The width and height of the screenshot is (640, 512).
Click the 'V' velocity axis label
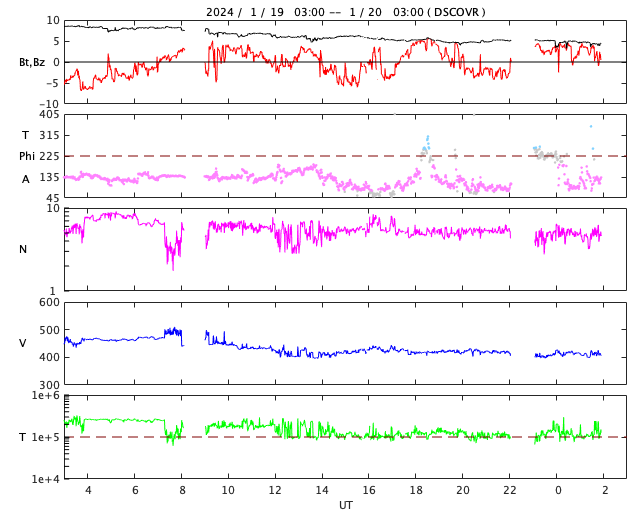(x=23, y=343)
